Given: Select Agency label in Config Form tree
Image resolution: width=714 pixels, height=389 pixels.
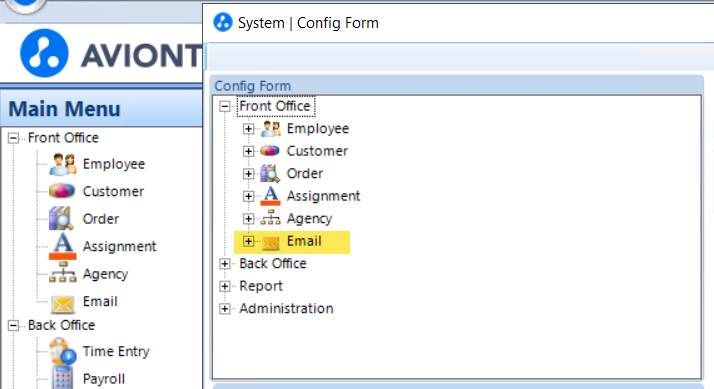Looking at the screenshot, I should click(309, 219).
